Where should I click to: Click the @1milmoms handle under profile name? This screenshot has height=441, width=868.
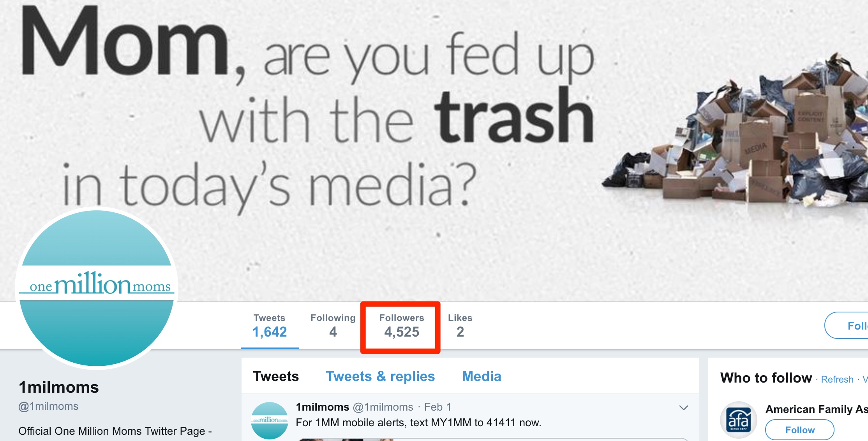click(48, 406)
